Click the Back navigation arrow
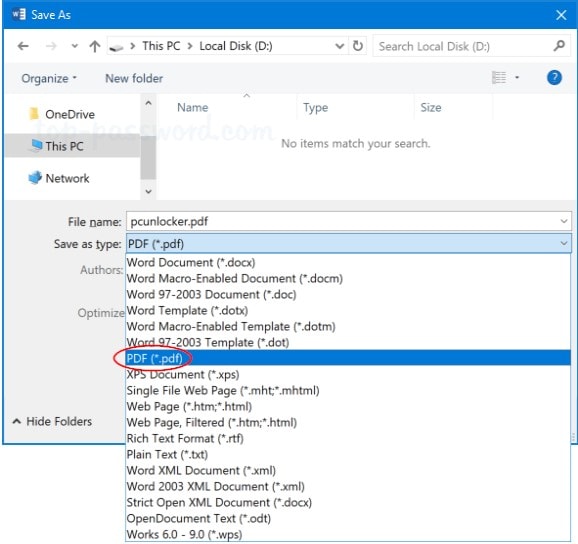578x544 pixels. tap(23, 46)
